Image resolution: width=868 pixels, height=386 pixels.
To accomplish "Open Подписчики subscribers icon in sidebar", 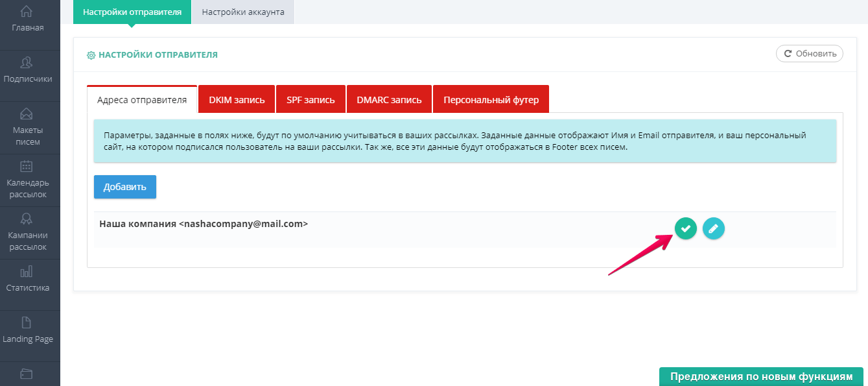I will click(x=27, y=63).
